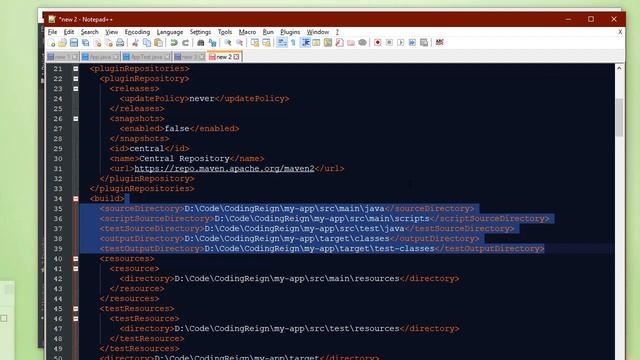Open Find dialog with binoculars icon
This screenshot has height=360, width=640.
coord(200,43)
